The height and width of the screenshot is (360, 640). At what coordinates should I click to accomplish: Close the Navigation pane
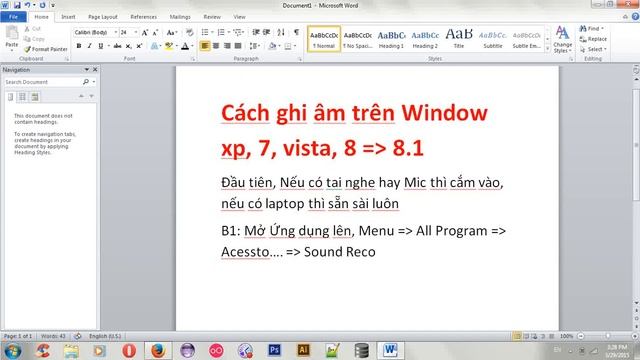pyautogui.click(x=95, y=70)
